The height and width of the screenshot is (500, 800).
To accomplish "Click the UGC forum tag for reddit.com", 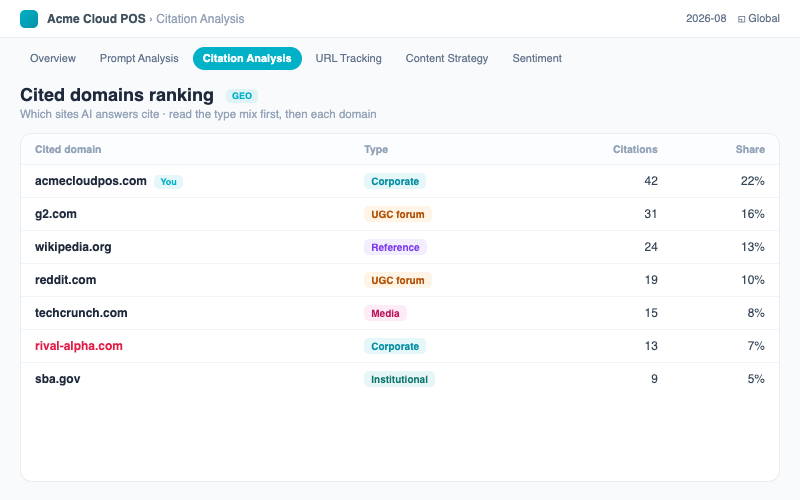I will click(x=397, y=280).
